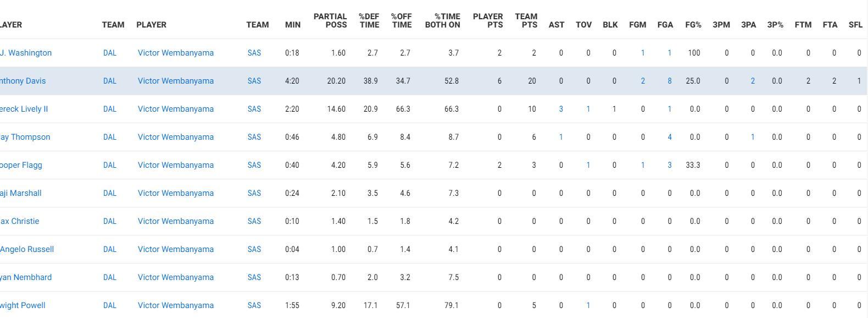This screenshot has height=318, width=868.
Task: Open Anthony Davis's 8 FGA link
Action: (670, 81)
